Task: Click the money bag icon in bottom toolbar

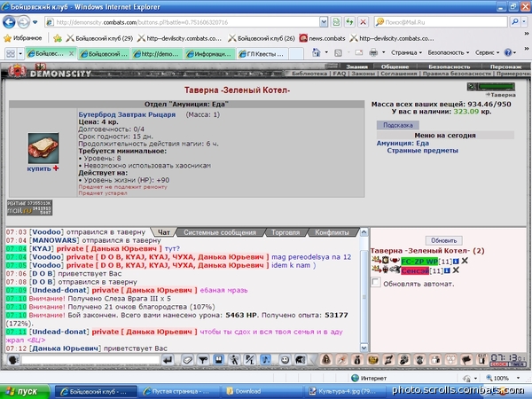Action: pyautogui.click(x=357, y=360)
